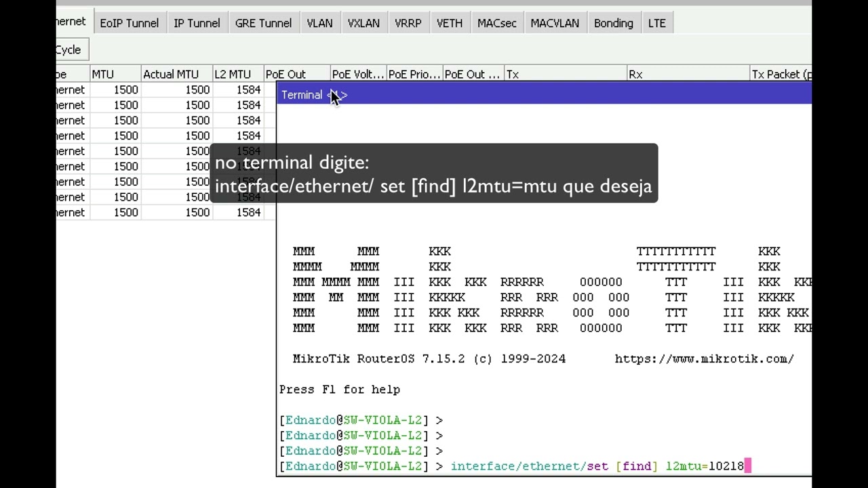Viewport: 868px width, 488px height.
Task: Select the GRE Tunnel tab
Action: point(263,23)
